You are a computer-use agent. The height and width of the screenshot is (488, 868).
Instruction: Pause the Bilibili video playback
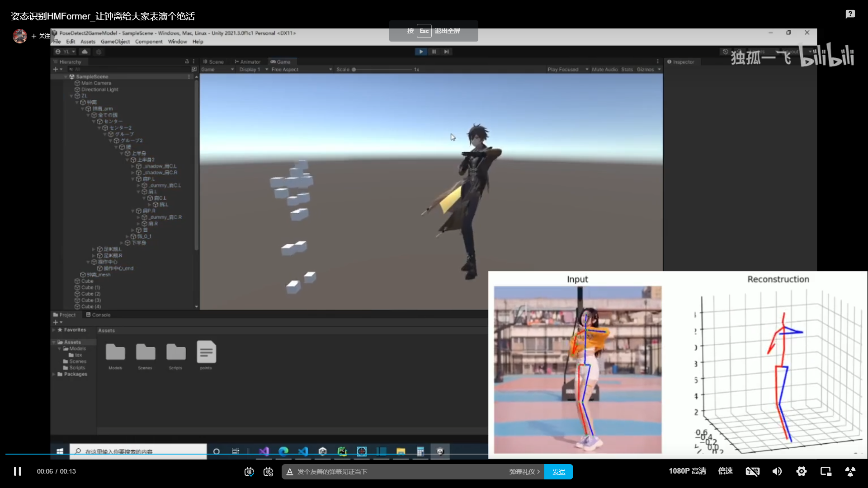(17, 471)
